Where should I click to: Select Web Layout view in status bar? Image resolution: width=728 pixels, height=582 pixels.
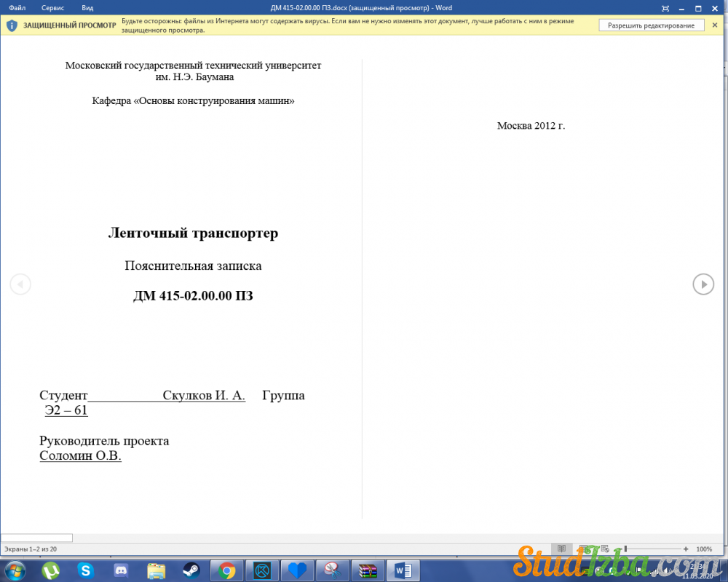tap(605, 549)
